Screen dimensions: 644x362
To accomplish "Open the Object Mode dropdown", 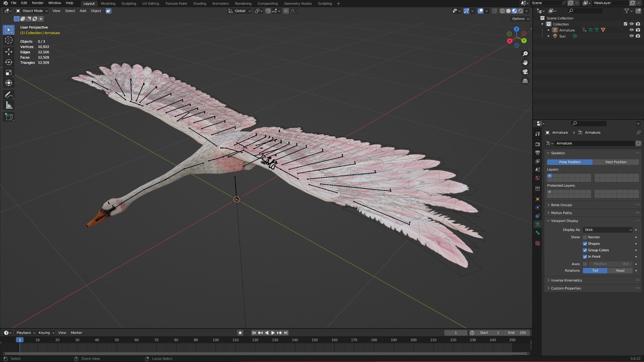I will (x=32, y=11).
